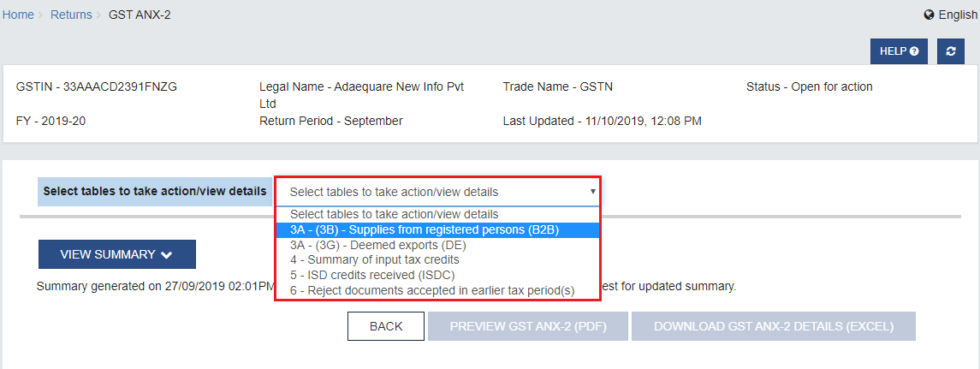Click DOWNLOAD GST ANX-2 DETAILS (EXCEL)

(774, 326)
